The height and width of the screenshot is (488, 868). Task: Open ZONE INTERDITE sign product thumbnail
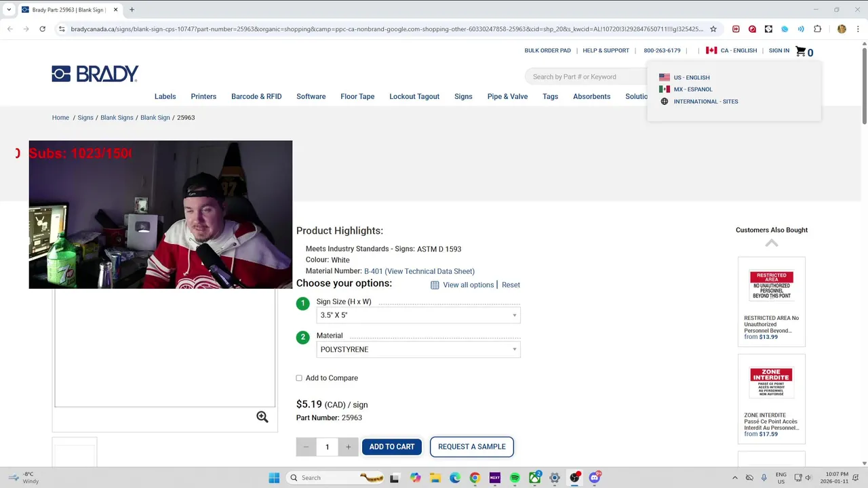(772, 382)
